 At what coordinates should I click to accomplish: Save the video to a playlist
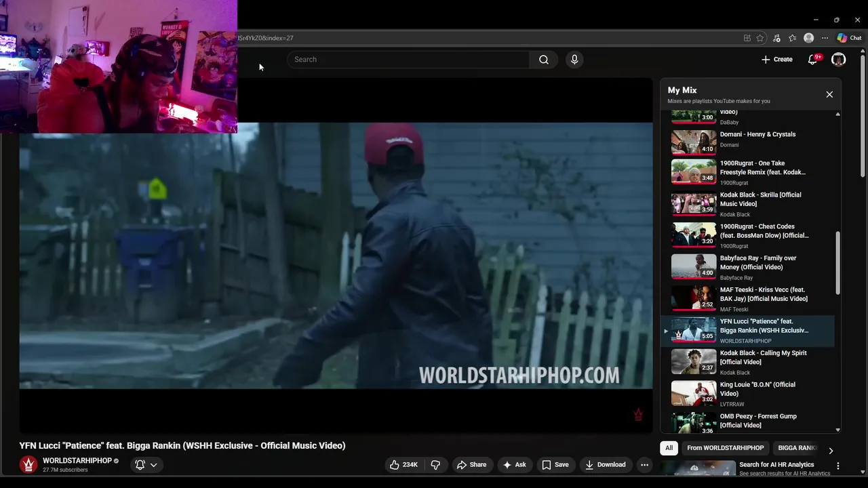(555, 465)
